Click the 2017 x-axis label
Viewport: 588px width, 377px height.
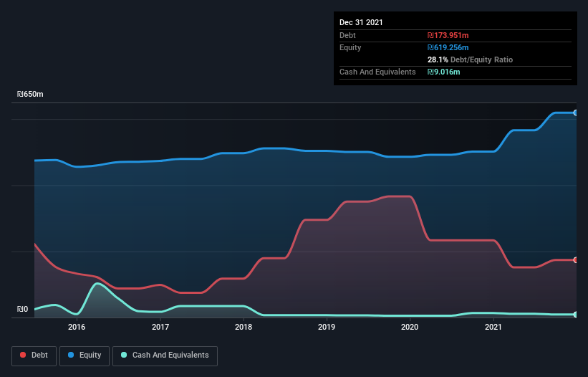tap(160, 327)
